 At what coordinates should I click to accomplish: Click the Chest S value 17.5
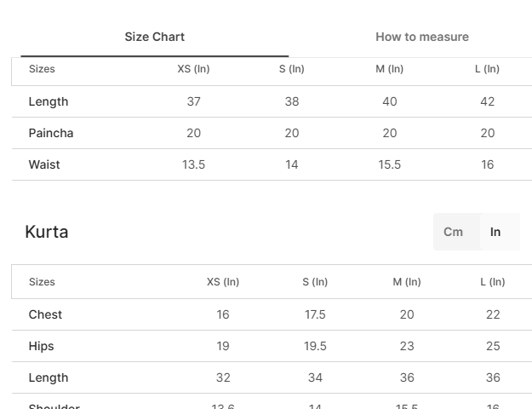(315, 314)
